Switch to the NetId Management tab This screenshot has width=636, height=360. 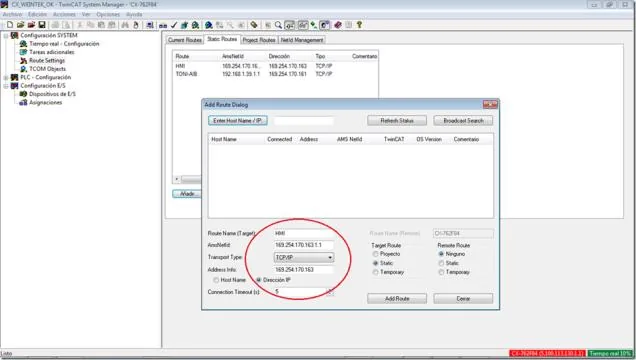302,40
